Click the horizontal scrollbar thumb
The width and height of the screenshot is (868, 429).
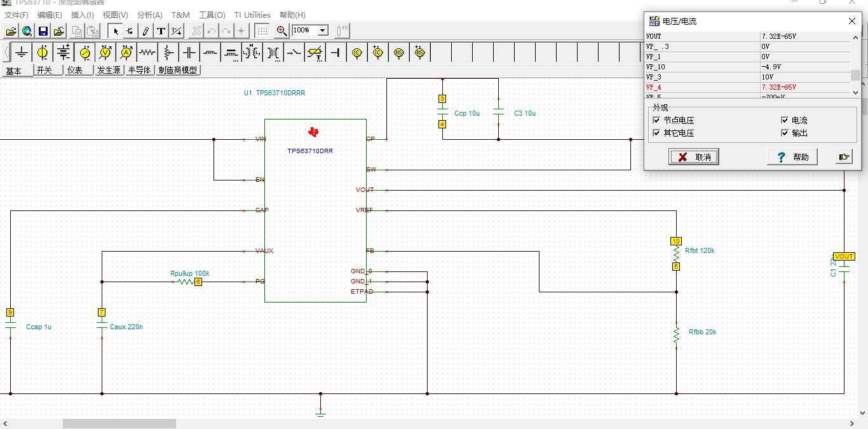119,423
